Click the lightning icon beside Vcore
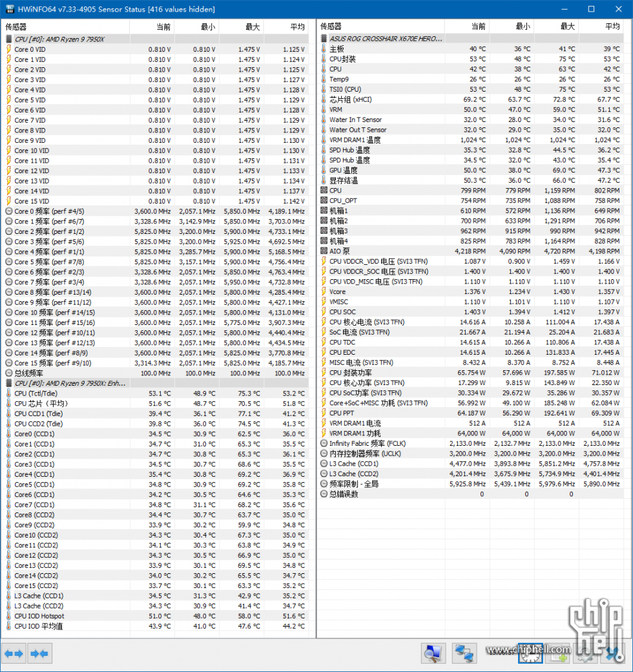This screenshot has height=672, width=633. (x=324, y=292)
